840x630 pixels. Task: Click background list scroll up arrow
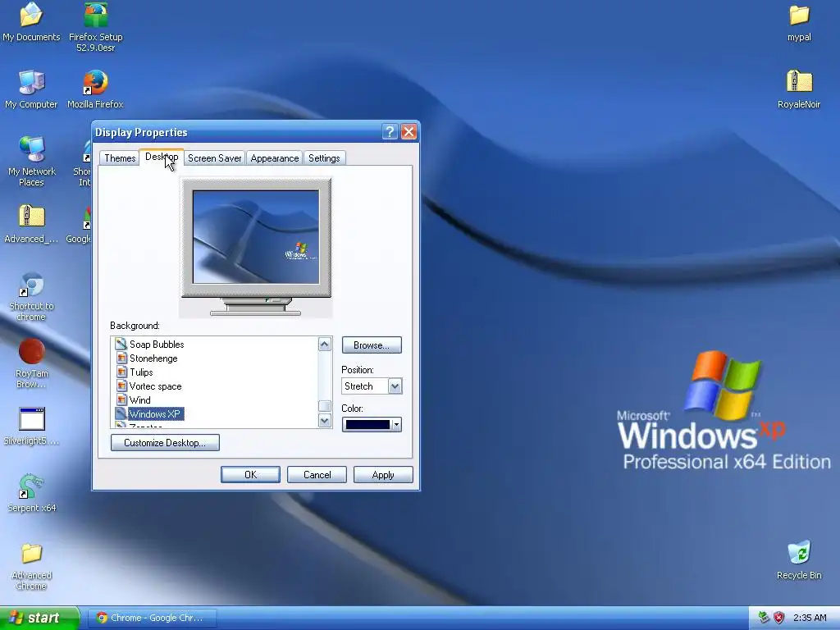point(324,344)
